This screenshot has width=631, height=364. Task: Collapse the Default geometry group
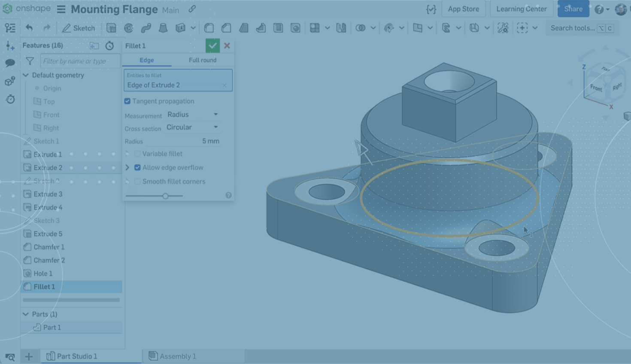(x=26, y=75)
